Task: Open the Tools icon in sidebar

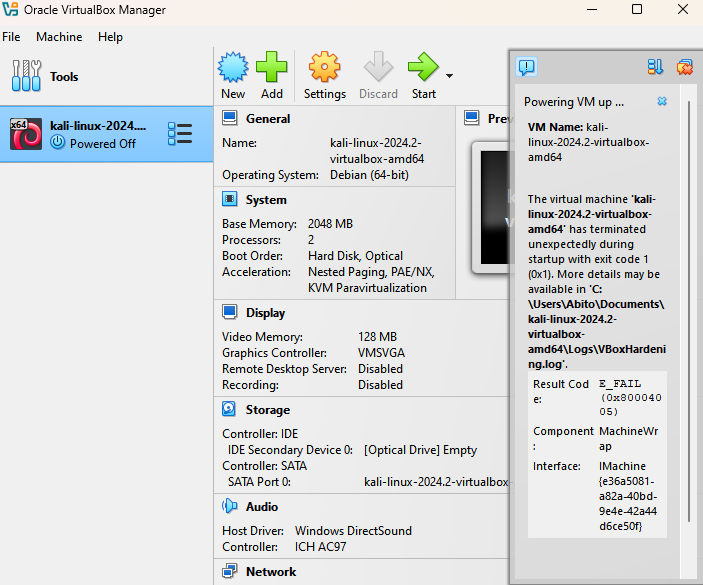Action: (x=26, y=76)
